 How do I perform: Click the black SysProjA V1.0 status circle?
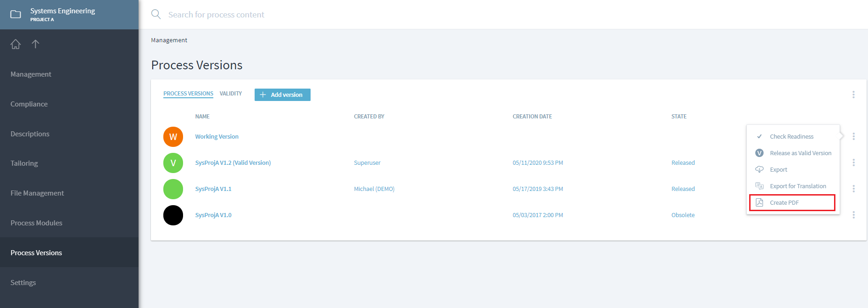coord(173,215)
